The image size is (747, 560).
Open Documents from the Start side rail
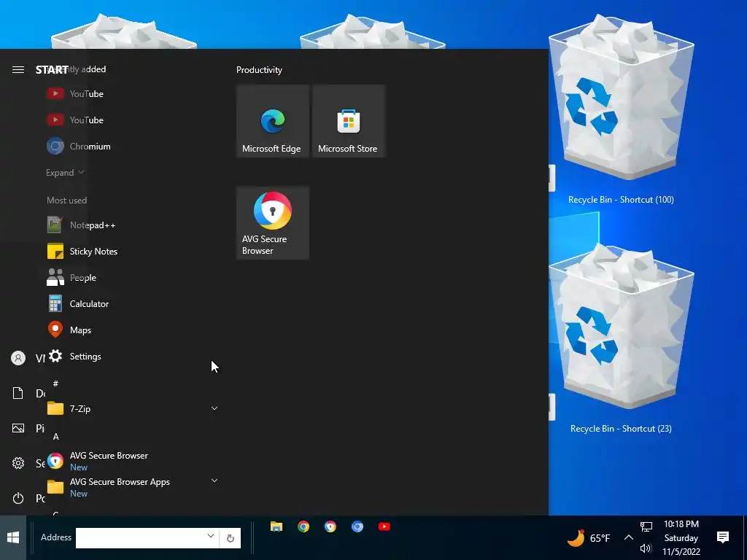[18, 393]
